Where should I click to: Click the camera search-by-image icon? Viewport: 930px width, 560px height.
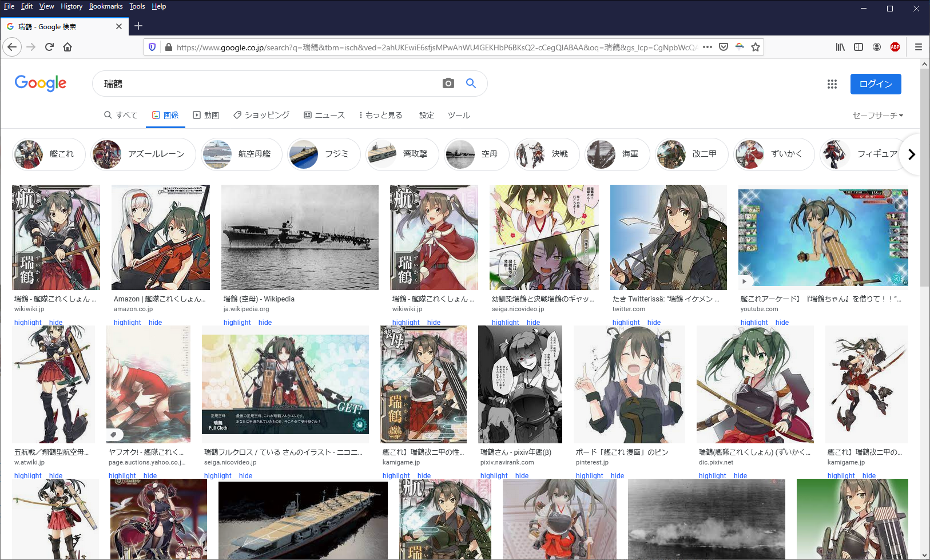coord(448,84)
